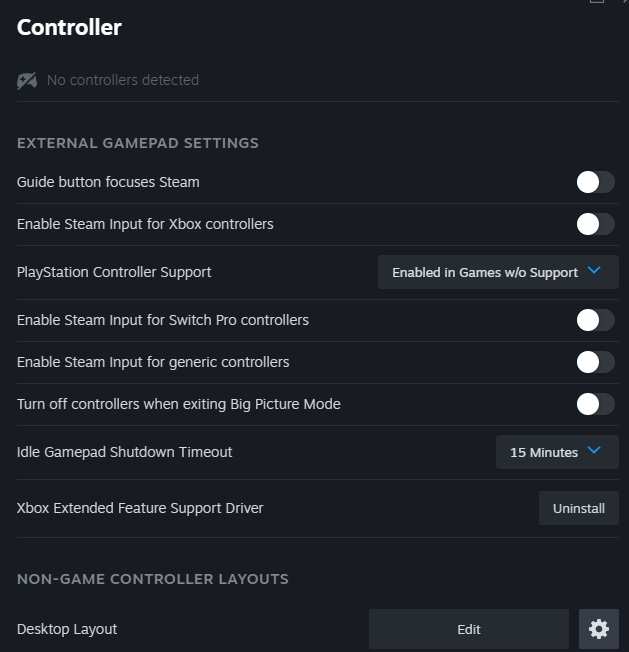This screenshot has height=652, width=629.
Task: Click No controllers detected status text
Action: point(122,80)
